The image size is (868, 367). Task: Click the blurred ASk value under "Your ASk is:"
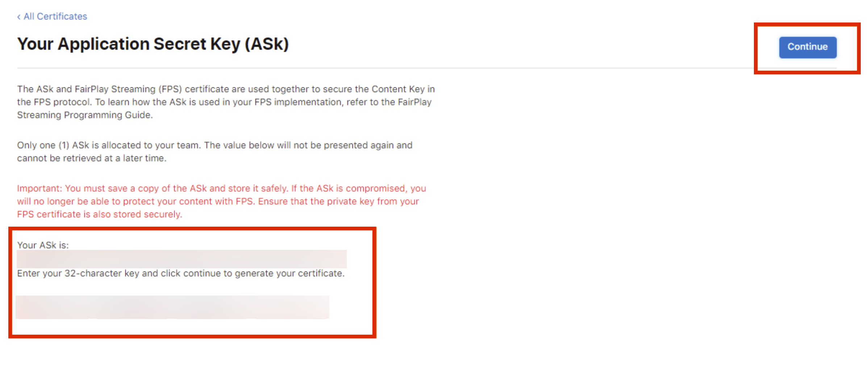pyautogui.click(x=181, y=259)
